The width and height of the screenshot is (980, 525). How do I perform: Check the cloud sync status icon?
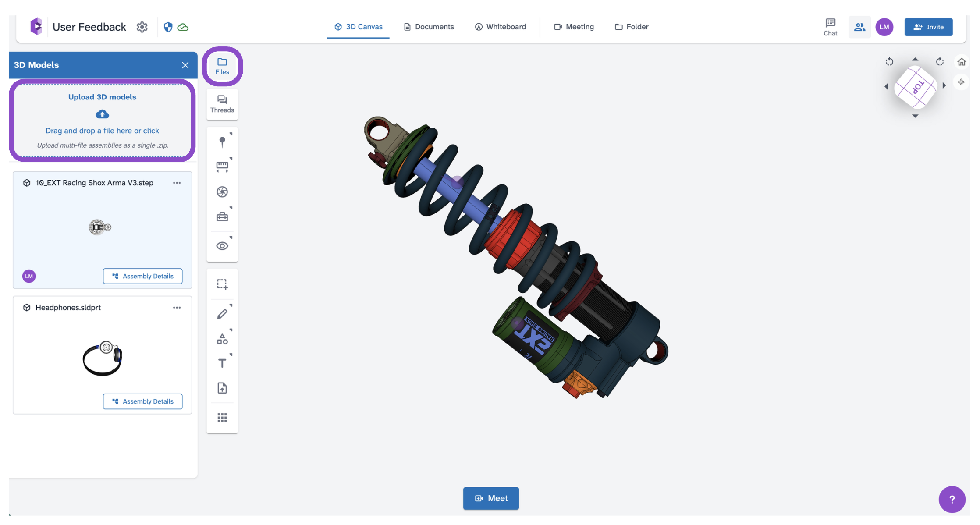[183, 27]
